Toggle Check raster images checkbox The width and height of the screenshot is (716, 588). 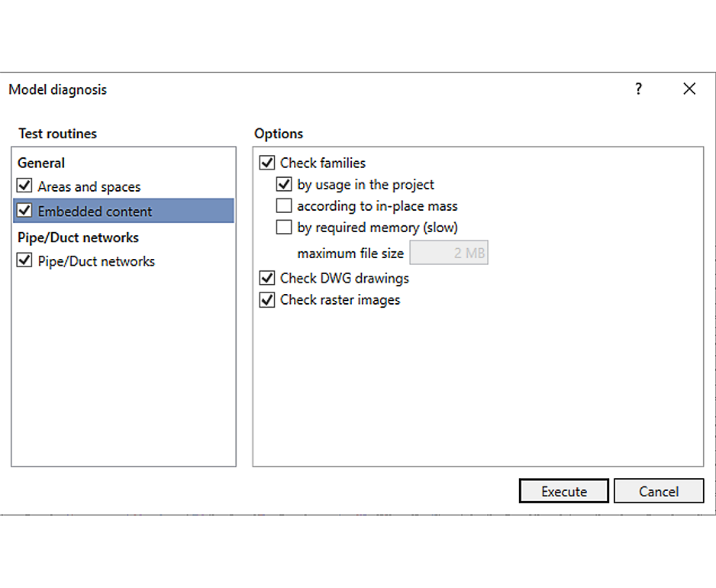267,300
